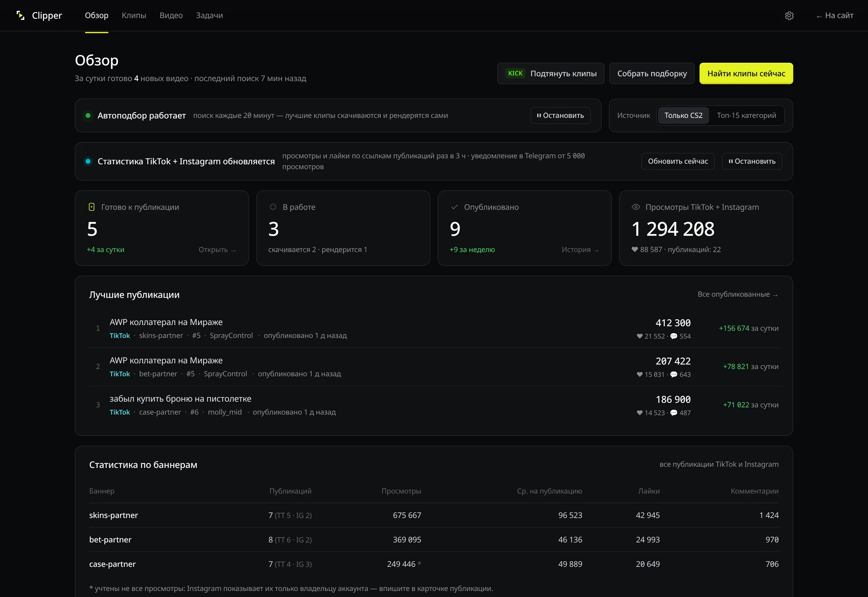Switch to the Видео tab

pos(171,15)
